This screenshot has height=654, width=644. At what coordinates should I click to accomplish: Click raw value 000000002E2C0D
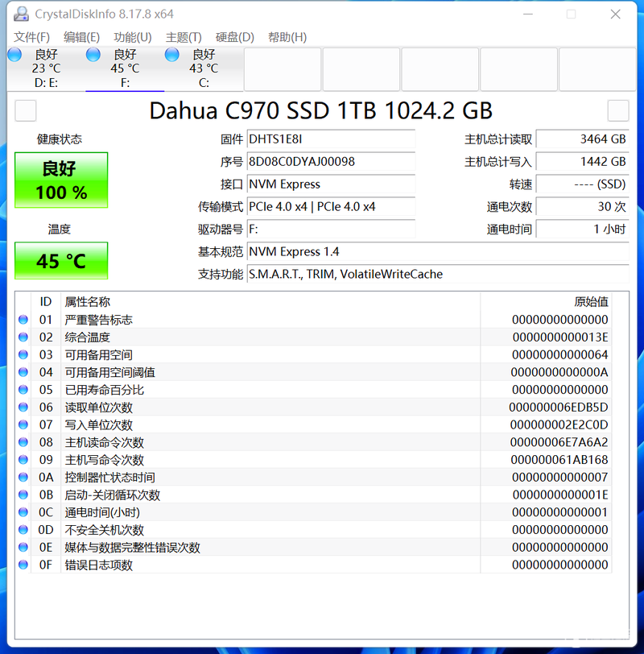(559, 425)
